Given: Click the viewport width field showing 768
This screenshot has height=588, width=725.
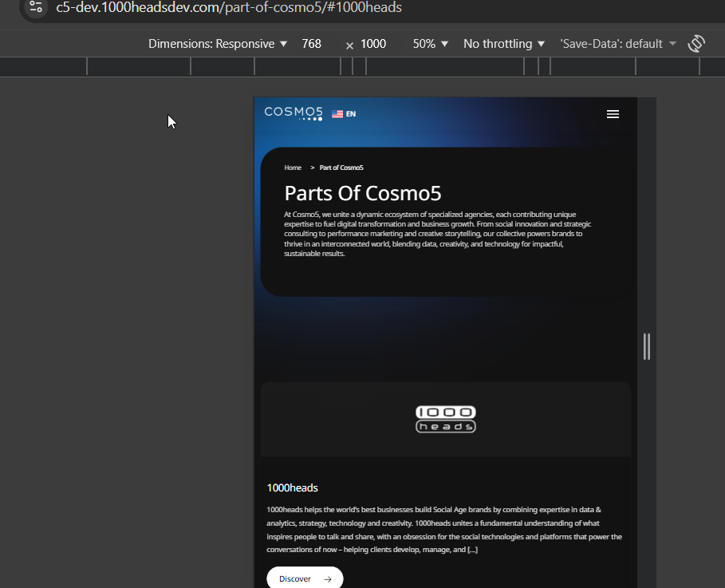Looking at the screenshot, I should [311, 44].
